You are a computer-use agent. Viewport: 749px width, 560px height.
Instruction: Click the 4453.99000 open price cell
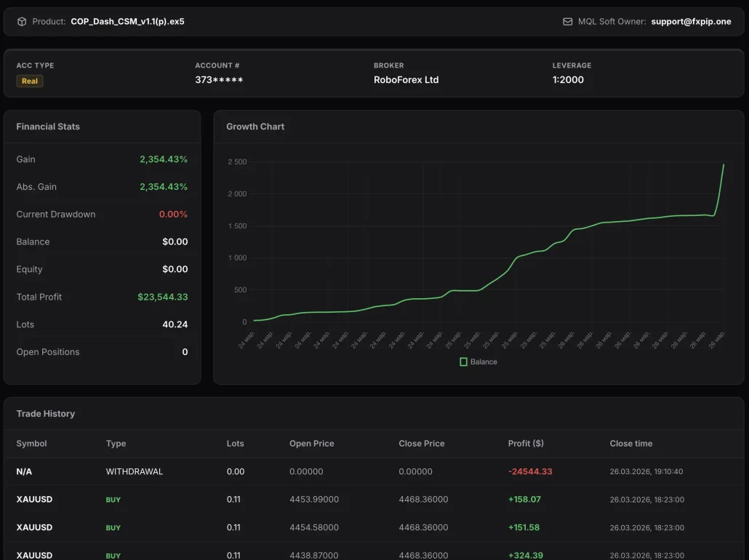tap(314, 500)
